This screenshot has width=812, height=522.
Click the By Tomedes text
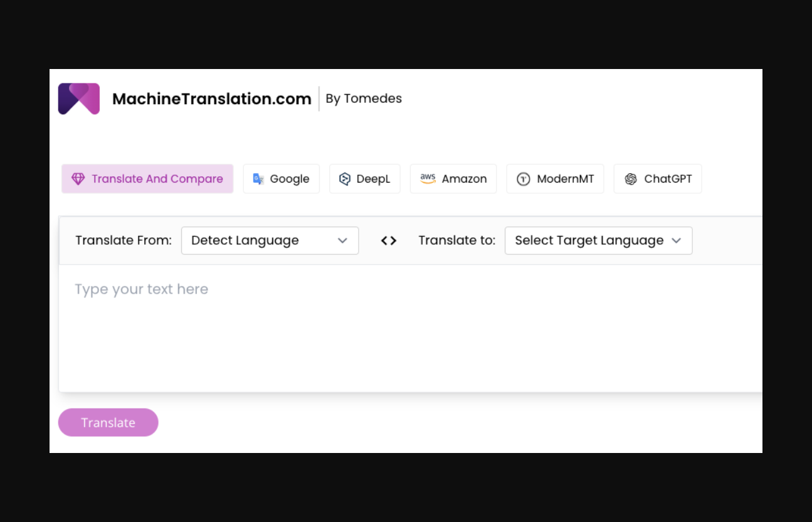coord(364,99)
